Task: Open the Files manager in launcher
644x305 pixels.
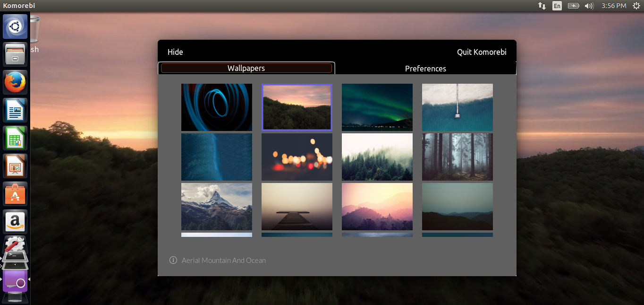Action: pos(15,54)
